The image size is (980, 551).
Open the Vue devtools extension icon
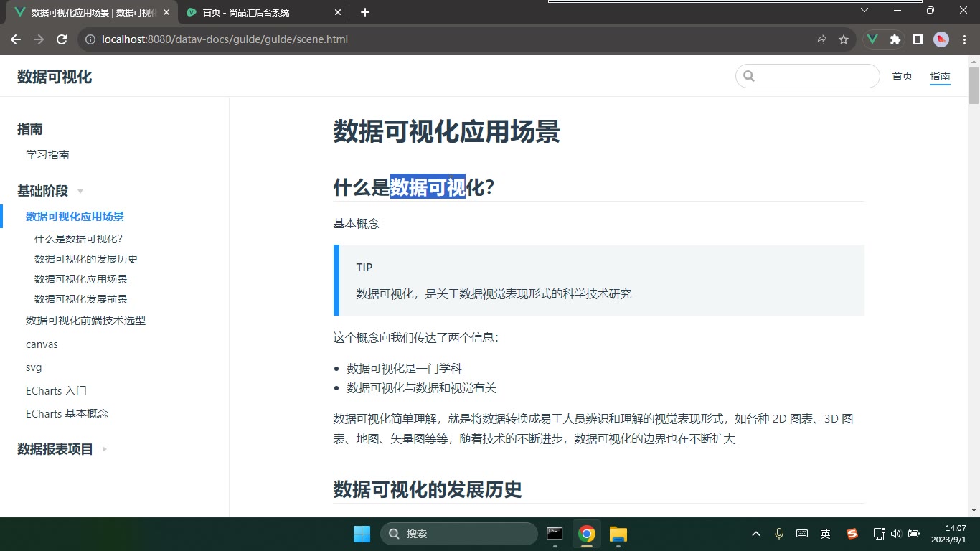(x=872, y=39)
